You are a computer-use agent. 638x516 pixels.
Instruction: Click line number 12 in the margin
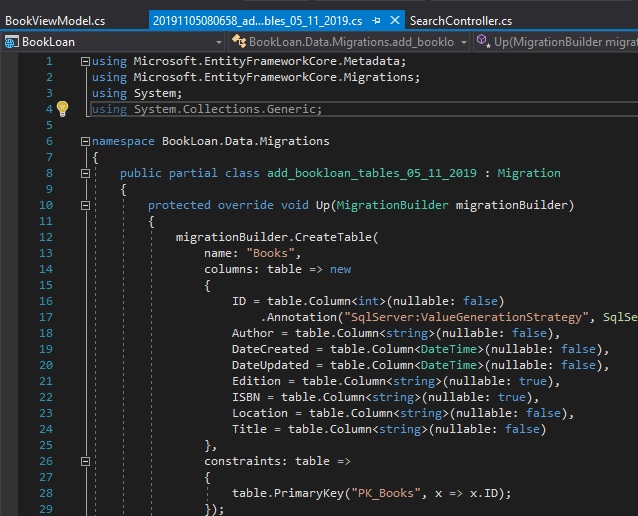46,237
